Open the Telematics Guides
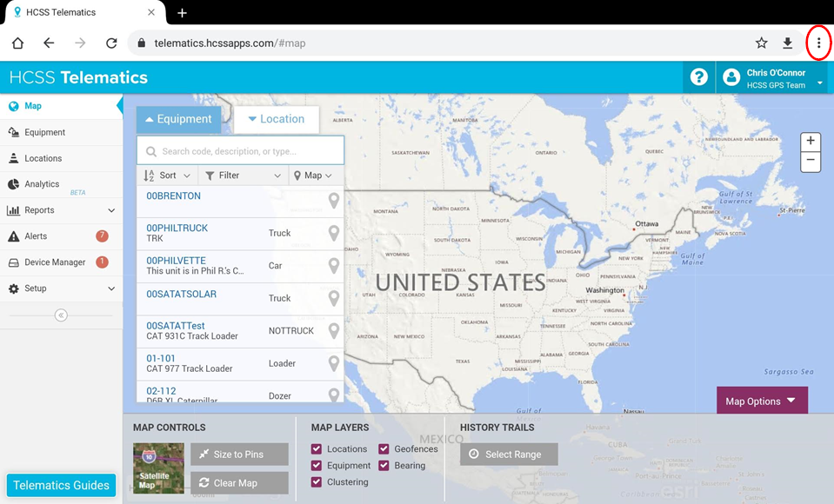This screenshot has height=504, width=834. click(60, 485)
